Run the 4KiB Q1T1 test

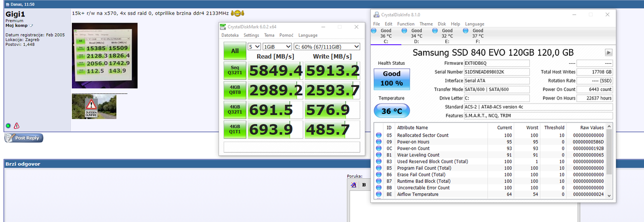[235, 130]
